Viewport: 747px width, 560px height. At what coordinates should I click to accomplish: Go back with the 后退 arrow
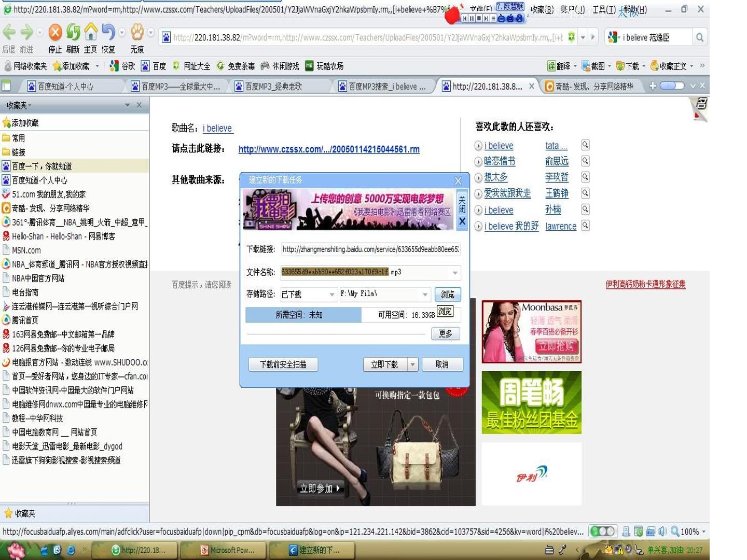(9, 33)
